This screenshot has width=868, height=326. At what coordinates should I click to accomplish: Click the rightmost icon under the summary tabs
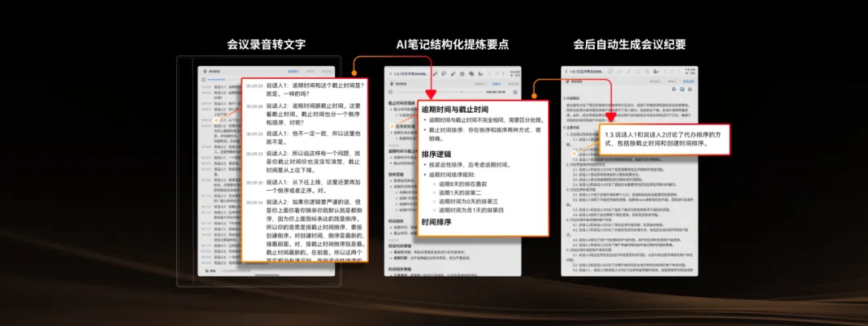[690, 89]
